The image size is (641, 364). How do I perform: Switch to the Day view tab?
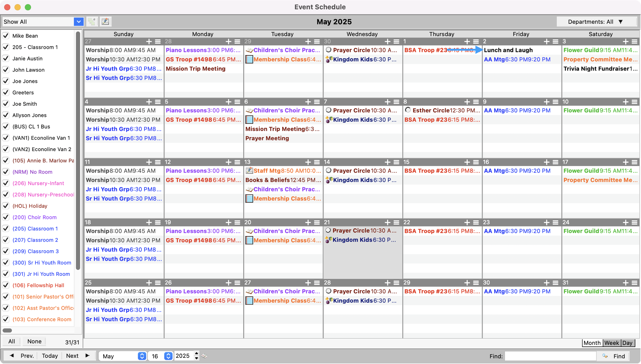click(x=627, y=343)
